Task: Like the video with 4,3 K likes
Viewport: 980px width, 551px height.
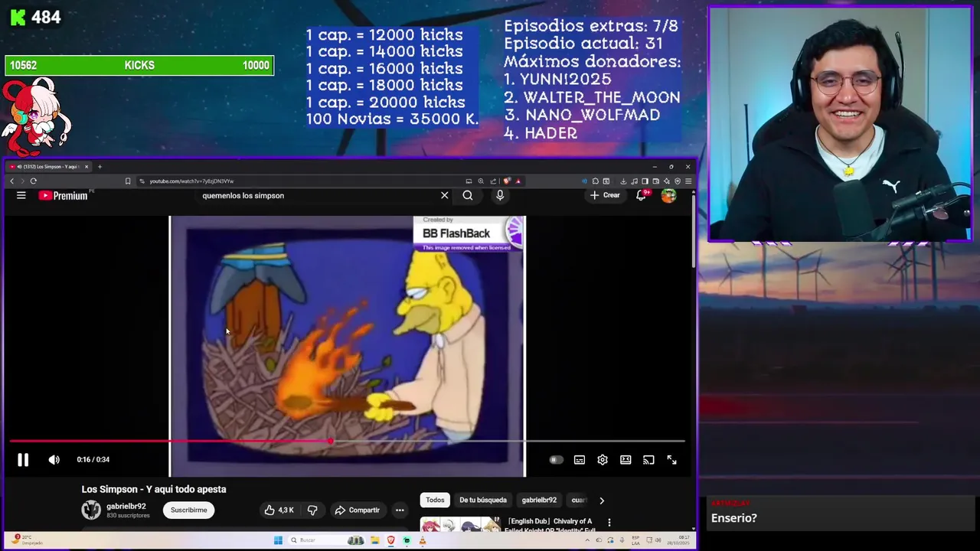Action: pos(279,510)
